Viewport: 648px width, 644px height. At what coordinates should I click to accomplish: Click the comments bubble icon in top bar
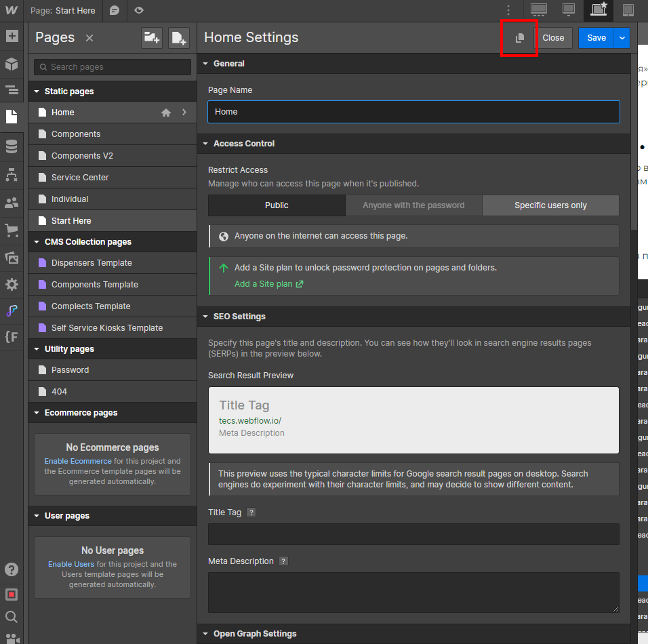click(115, 10)
